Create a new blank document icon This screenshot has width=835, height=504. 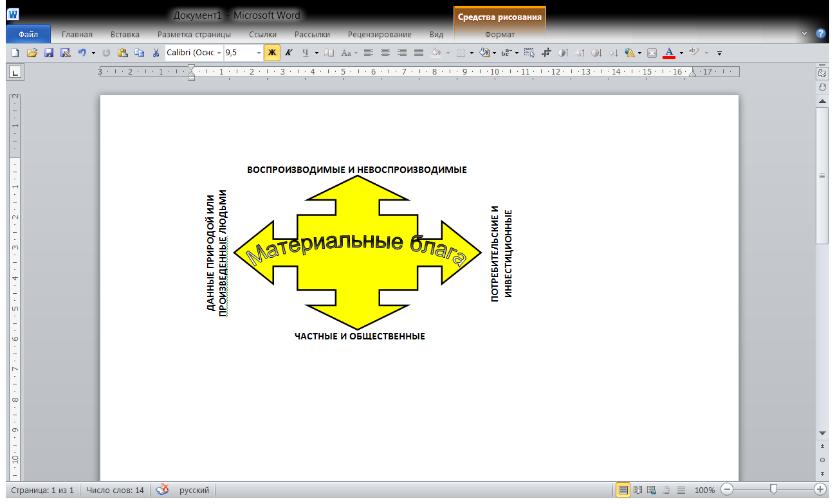[x=15, y=53]
